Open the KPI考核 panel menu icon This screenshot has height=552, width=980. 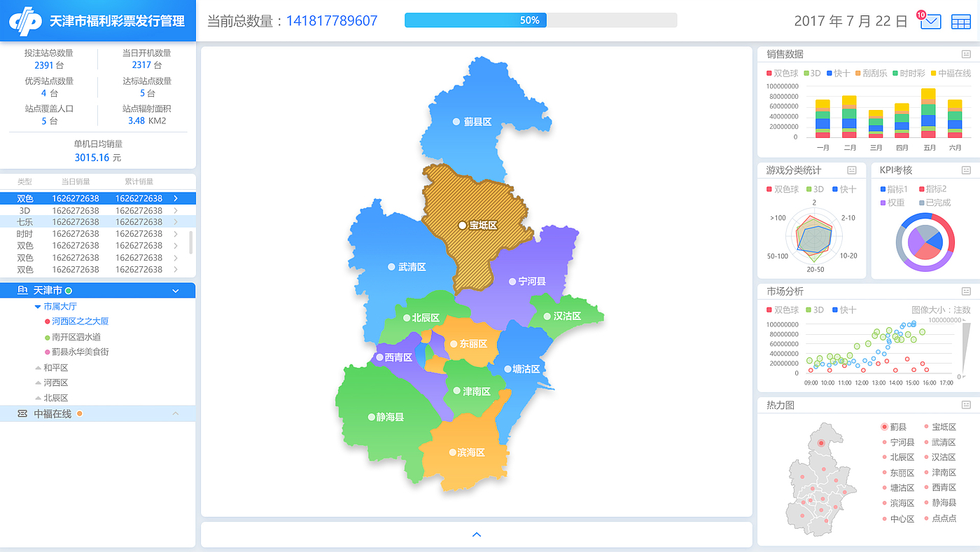coord(966,170)
